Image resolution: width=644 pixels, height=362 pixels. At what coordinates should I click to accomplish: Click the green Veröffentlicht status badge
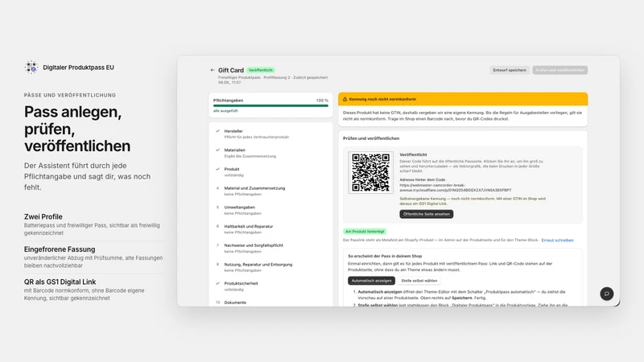pyautogui.click(x=260, y=70)
